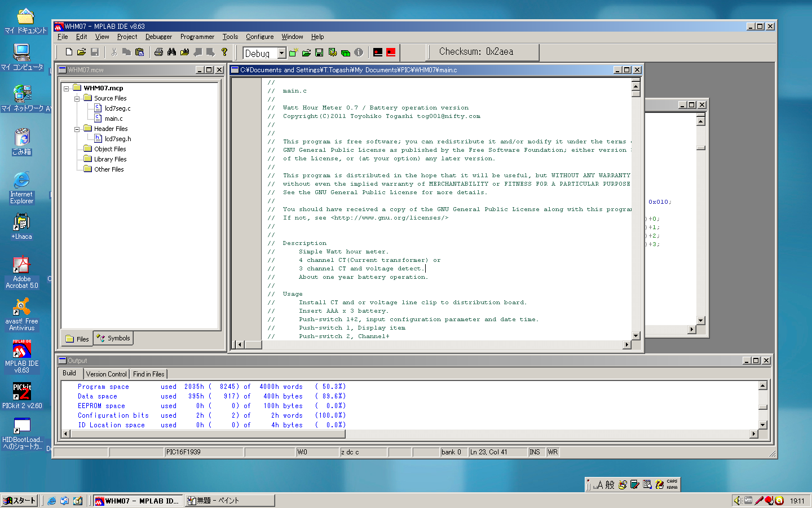Open the Configure menu
The height and width of the screenshot is (508, 812).
coord(260,37)
